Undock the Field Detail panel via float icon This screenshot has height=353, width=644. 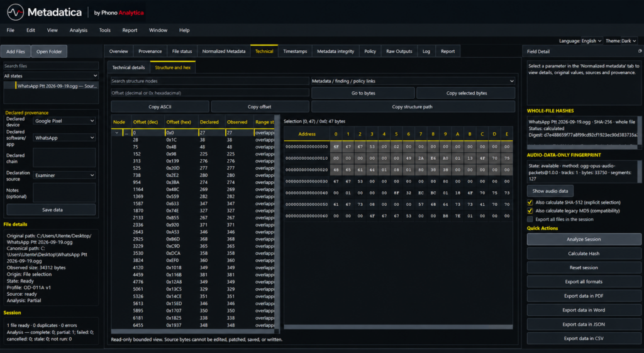pyautogui.click(x=640, y=52)
